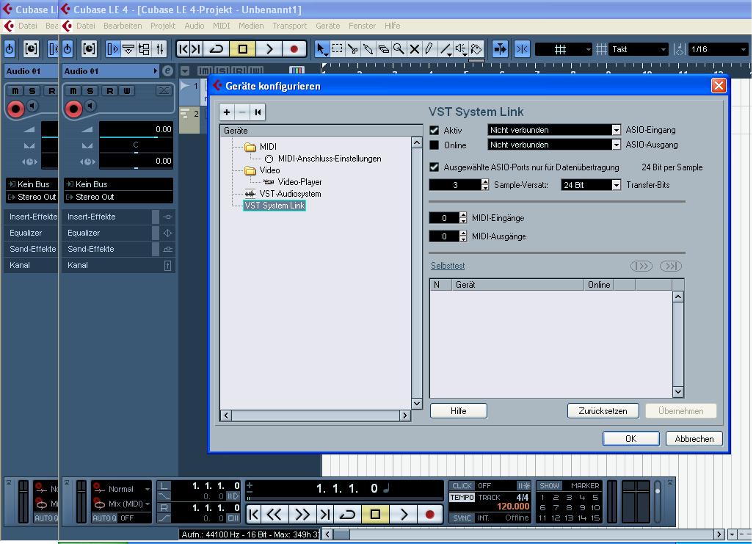This screenshot has height=544, width=756.
Task: Toggle the TEMPO button in transport
Action: [x=462, y=497]
